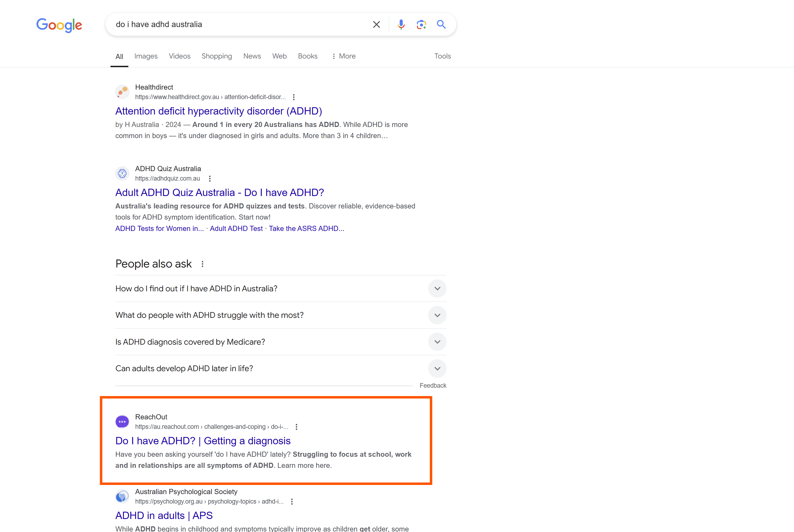Click the Feedback link below People also ask
The width and height of the screenshot is (794, 532).
tap(433, 386)
